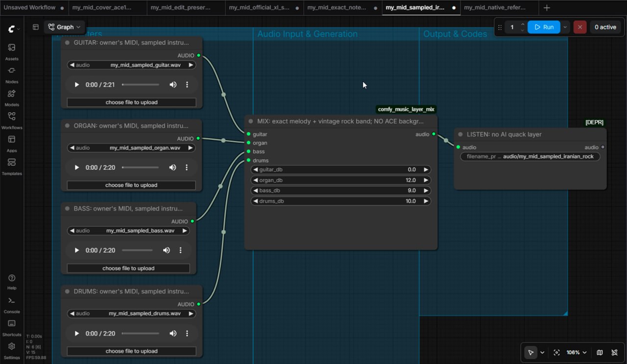Mute the drums audio player
The height and width of the screenshot is (364, 627).
pyautogui.click(x=173, y=334)
